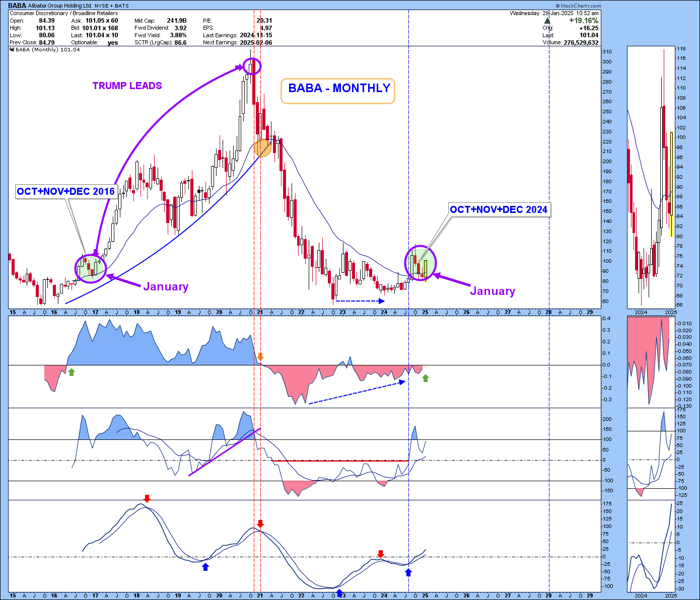
Task: Click the right-side January label
Action: pyautogui.click(x=493, y=291)
